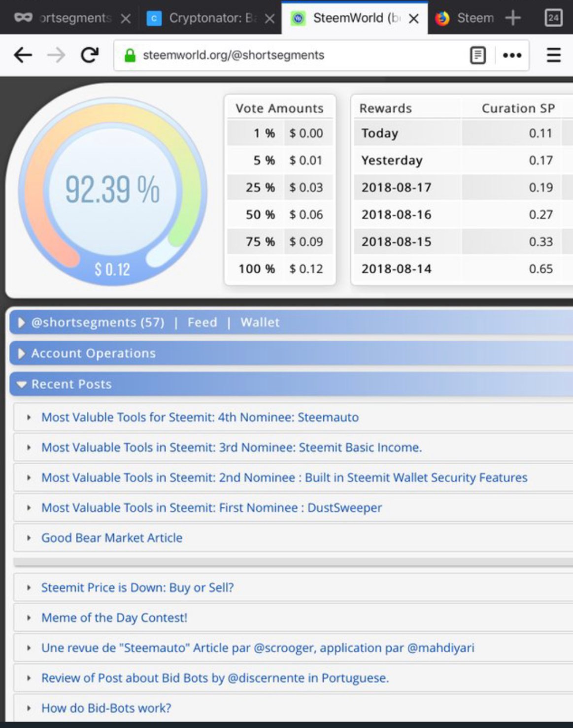Click the $ 0.09 amount in the 75 % row
The width and height of the screenshot is (573, 728).
click(x=306, y=241)
